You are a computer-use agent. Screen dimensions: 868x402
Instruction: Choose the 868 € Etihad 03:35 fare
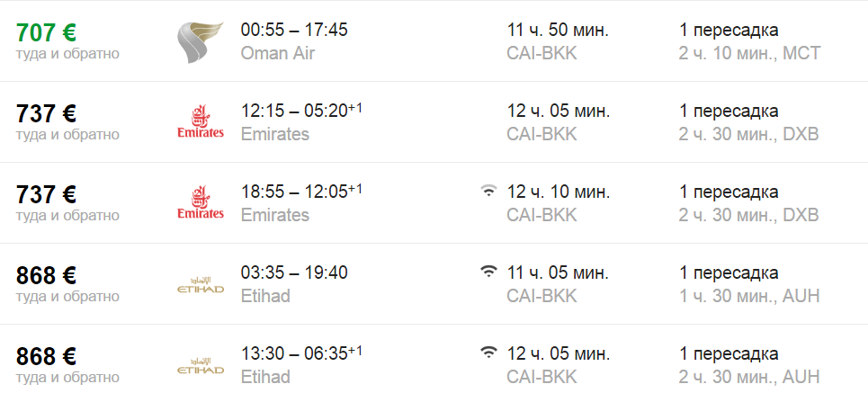[46, 276]
